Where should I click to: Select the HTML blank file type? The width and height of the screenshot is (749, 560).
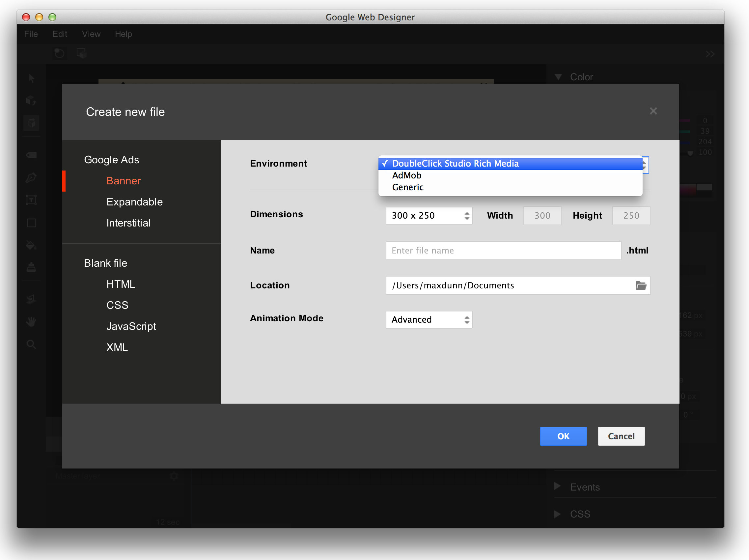[121, 284]
